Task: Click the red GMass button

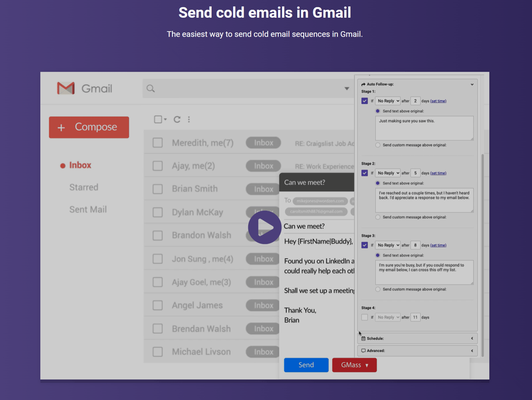Action: [x=354, y=365]
